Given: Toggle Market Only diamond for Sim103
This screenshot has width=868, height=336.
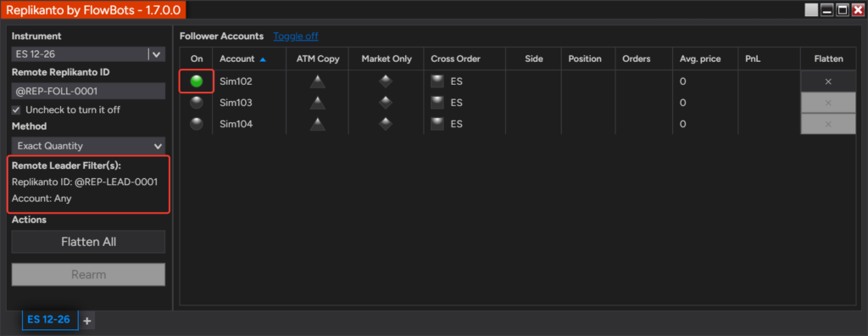Looking at the screenshot, I should [386, 103].
